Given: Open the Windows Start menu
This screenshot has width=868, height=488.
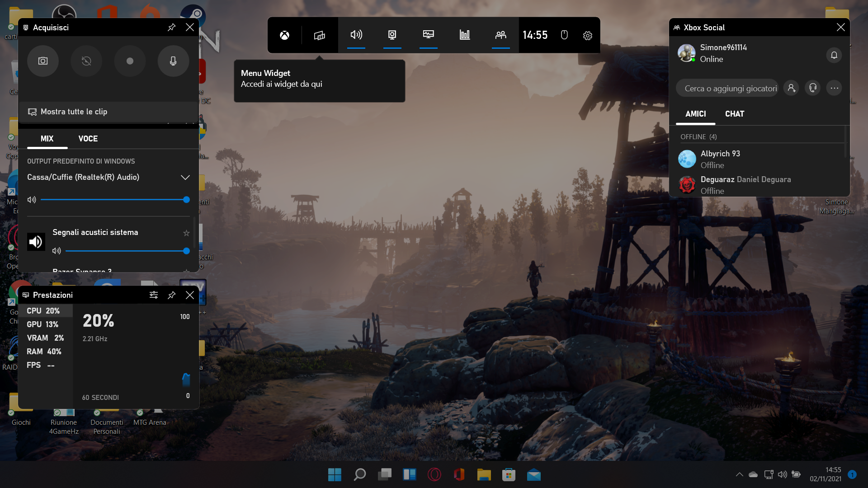Looking at the screenshot, I should click(335, 474).
